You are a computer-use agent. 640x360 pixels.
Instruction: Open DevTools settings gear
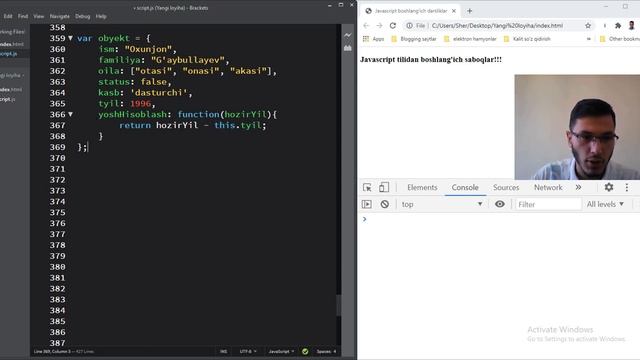[609, 187]
